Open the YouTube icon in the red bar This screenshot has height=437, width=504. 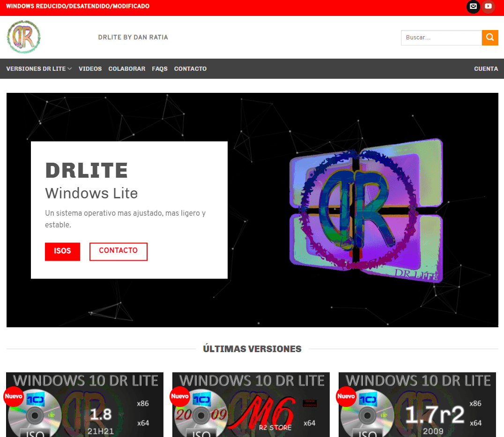[x=488, y=7]
